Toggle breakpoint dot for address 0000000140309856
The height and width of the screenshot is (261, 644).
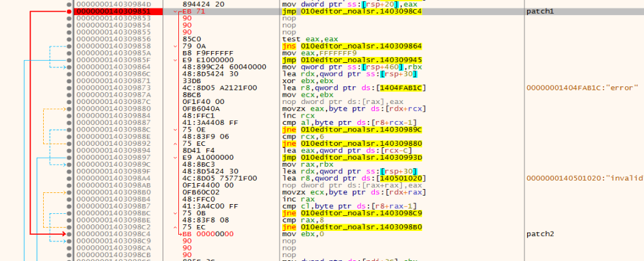pos(69,39)
